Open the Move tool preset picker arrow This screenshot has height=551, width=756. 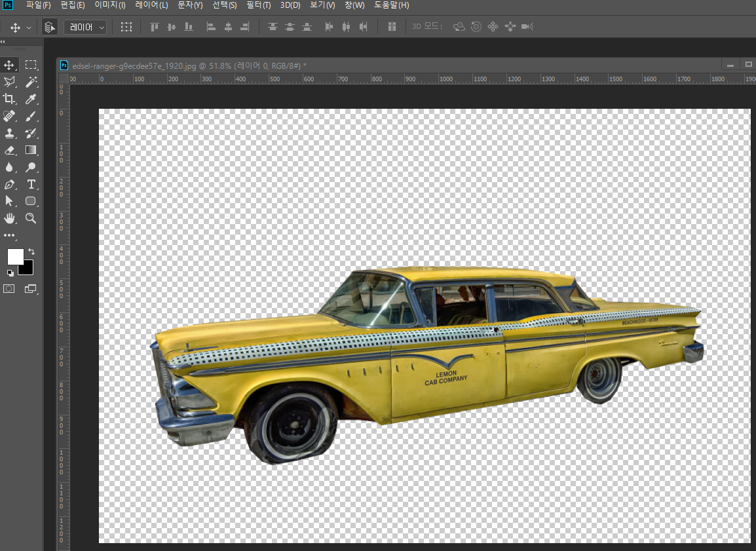click(28, 28)
